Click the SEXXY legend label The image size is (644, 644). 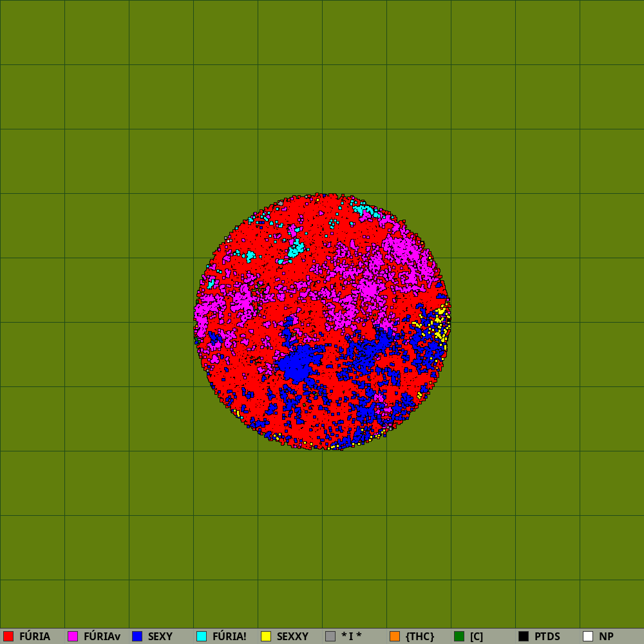tap(292, 636)
